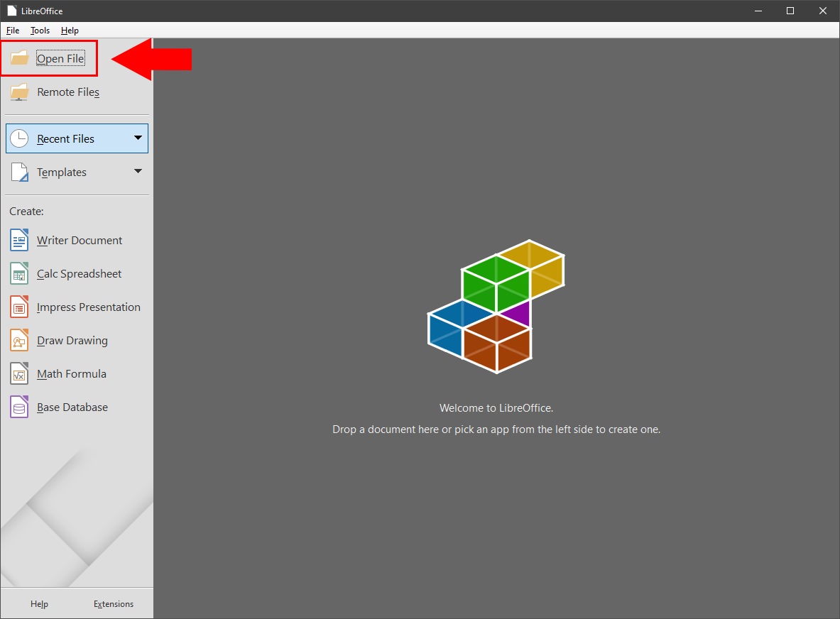Expand the Templates dropdown arrow
Screen dimensions: 840x619
[139, 172]
